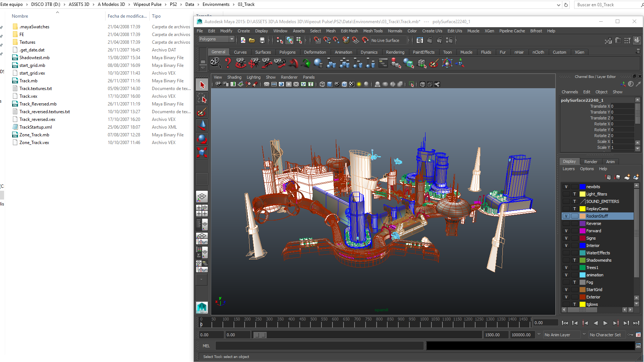644x362 pixels.
Task: Switch to the Rendering shelf tab
Action: 395,52
